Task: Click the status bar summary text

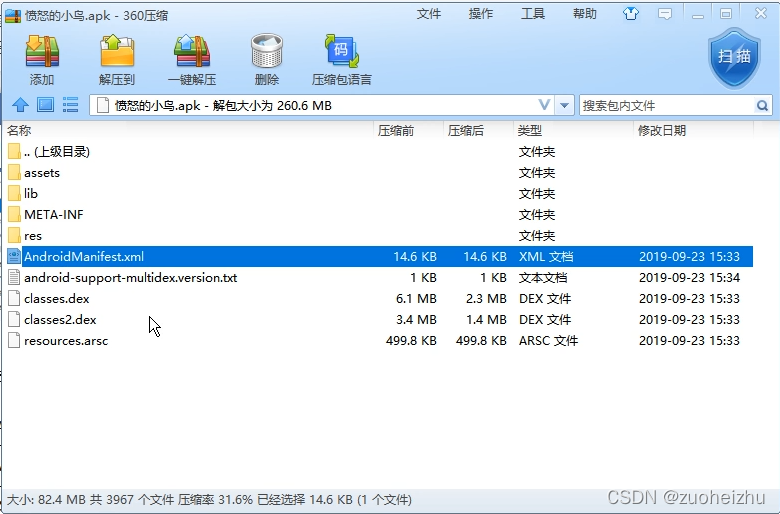Action: 209,500
